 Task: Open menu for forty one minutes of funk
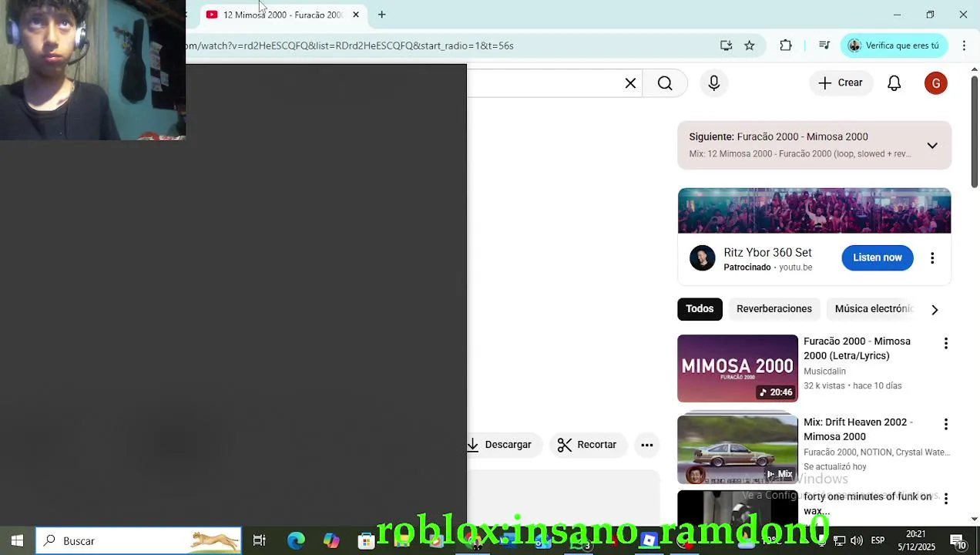(946, 499)
